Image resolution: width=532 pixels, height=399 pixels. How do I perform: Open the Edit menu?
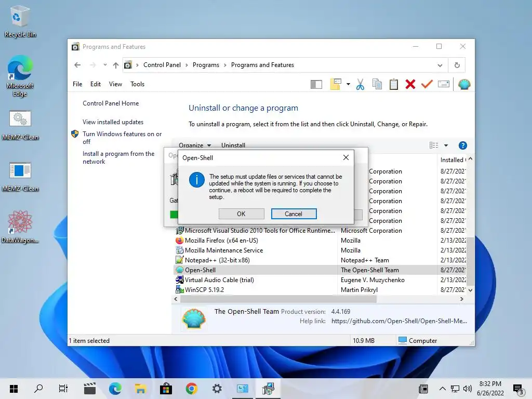point(96,84)
